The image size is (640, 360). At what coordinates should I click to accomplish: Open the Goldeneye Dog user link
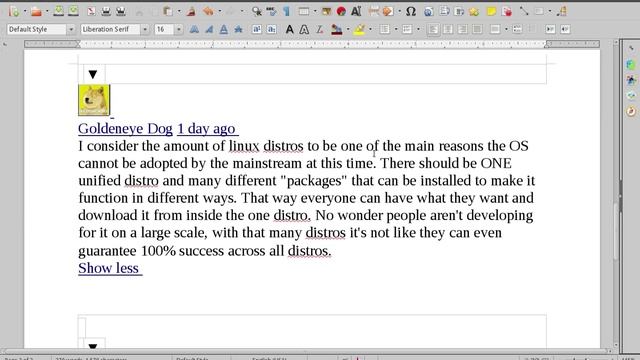pos(125,129)
